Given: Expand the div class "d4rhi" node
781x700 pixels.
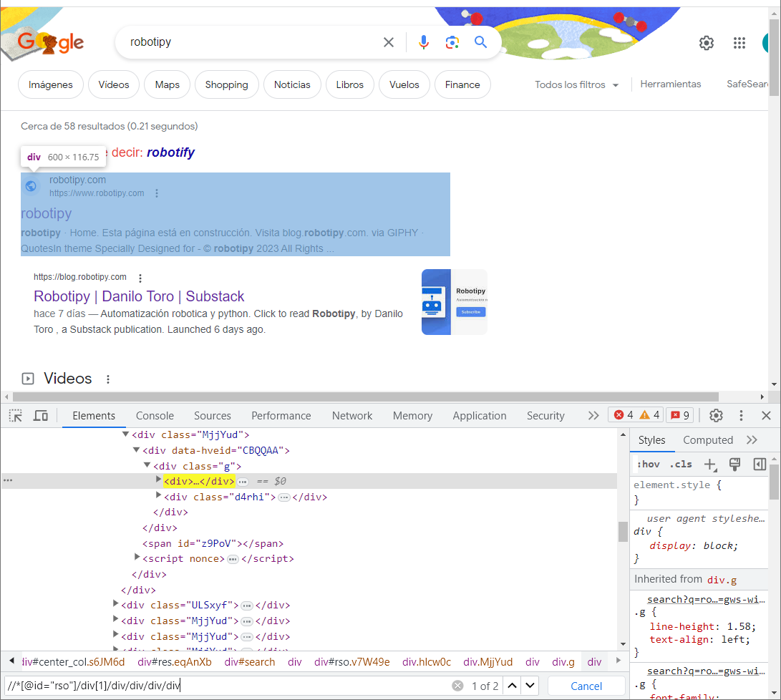Looking at the screenshot, I should (x=158, y=496).
